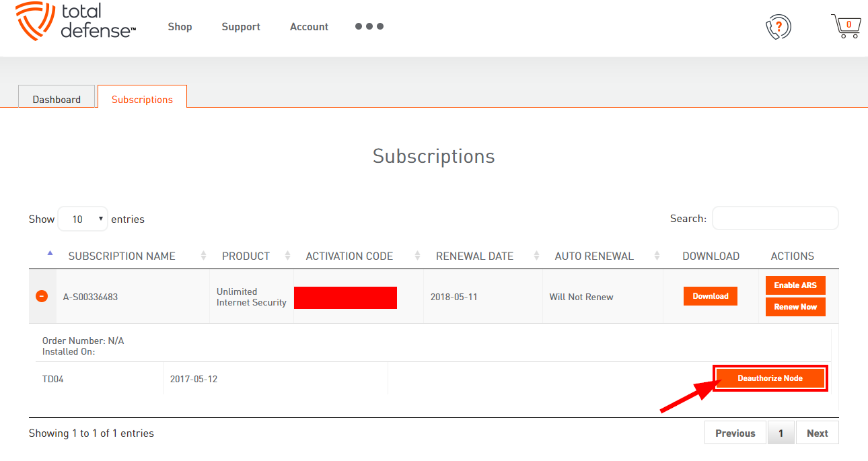
Task: Sort by Auto Renewal column
Action: point(594,256)
